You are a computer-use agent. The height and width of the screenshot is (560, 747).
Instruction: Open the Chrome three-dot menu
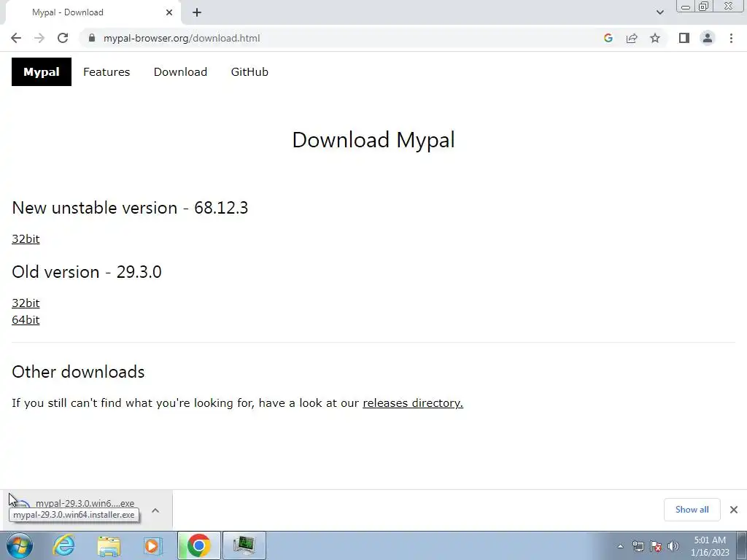coord(731,38)
